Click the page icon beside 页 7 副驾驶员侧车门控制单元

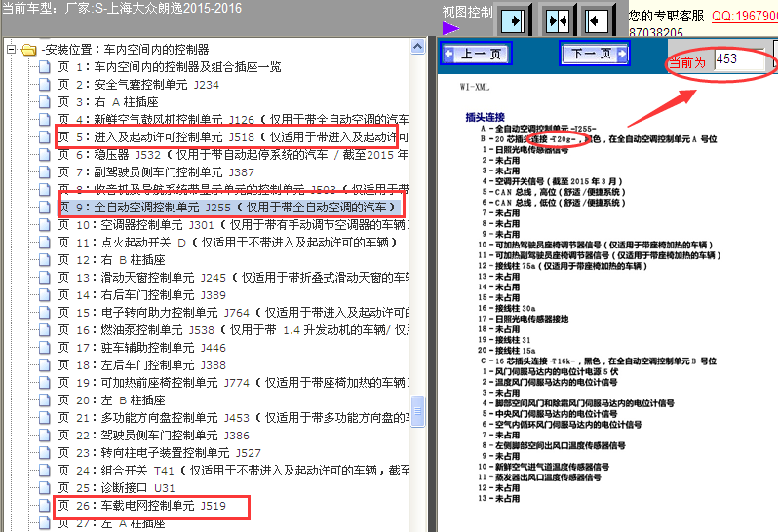[x=45, y=172]
